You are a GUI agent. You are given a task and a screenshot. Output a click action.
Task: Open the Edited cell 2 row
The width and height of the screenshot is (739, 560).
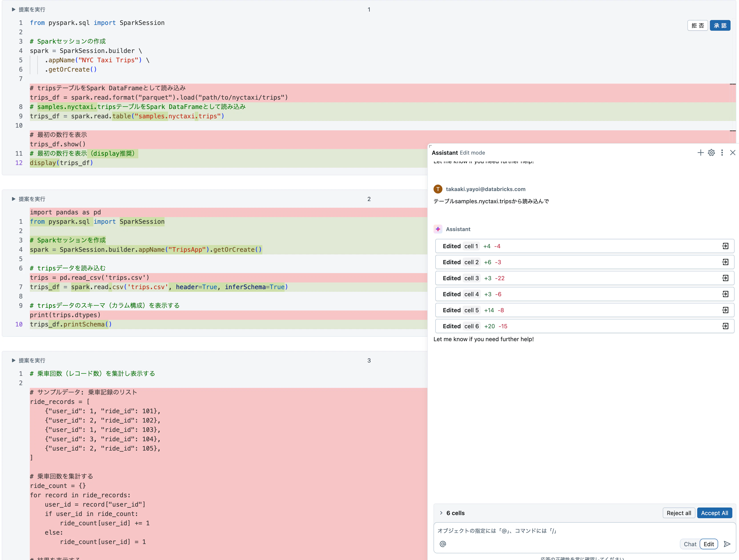[584, 262]
